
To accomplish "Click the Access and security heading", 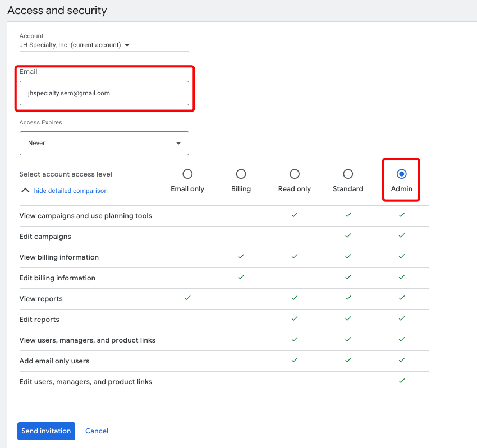I will [x=57, y=10].
